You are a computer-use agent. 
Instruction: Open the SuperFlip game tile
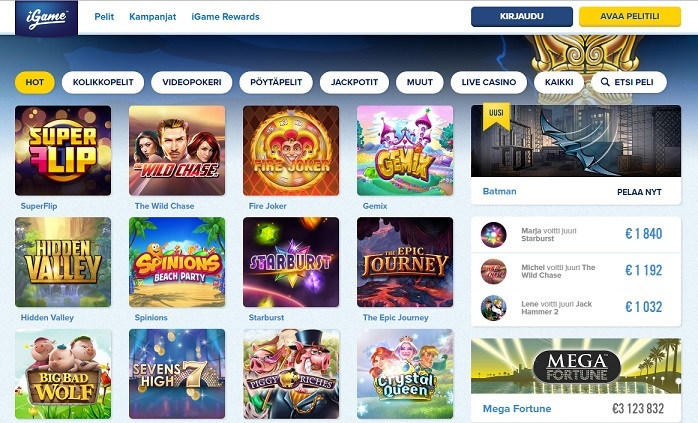(x=63, y=150)
